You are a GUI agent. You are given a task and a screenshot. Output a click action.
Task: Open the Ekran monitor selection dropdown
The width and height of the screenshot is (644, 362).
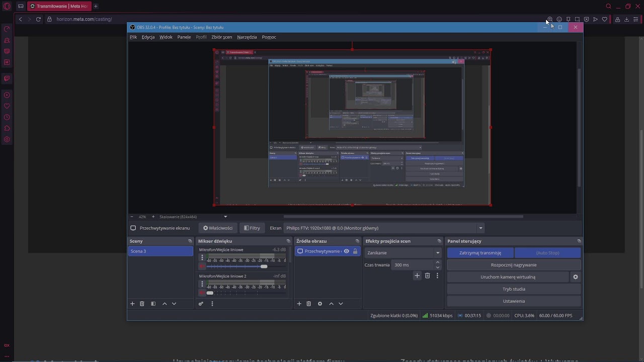tap(480, 228)
